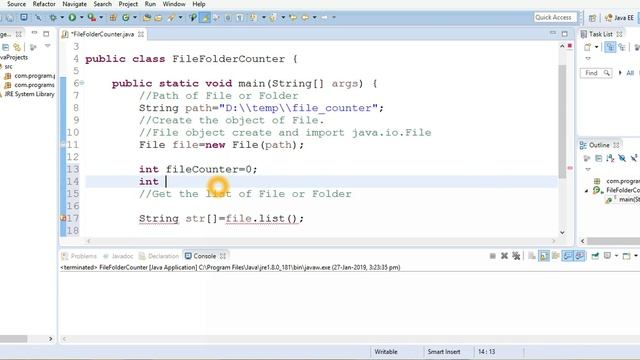
Task: Open the Back navigation history dropdown
Action: pyautogui.click(x=314, y=18)
